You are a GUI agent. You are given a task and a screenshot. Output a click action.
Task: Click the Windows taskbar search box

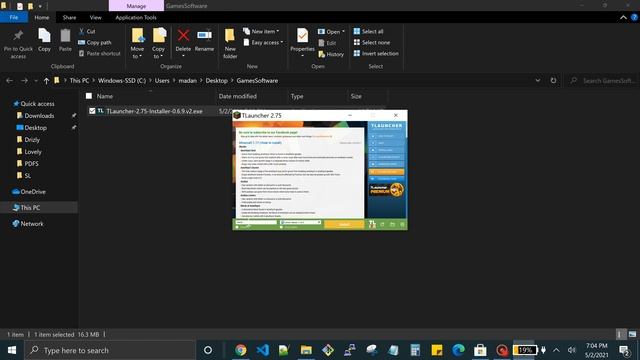tap(110, 350)
